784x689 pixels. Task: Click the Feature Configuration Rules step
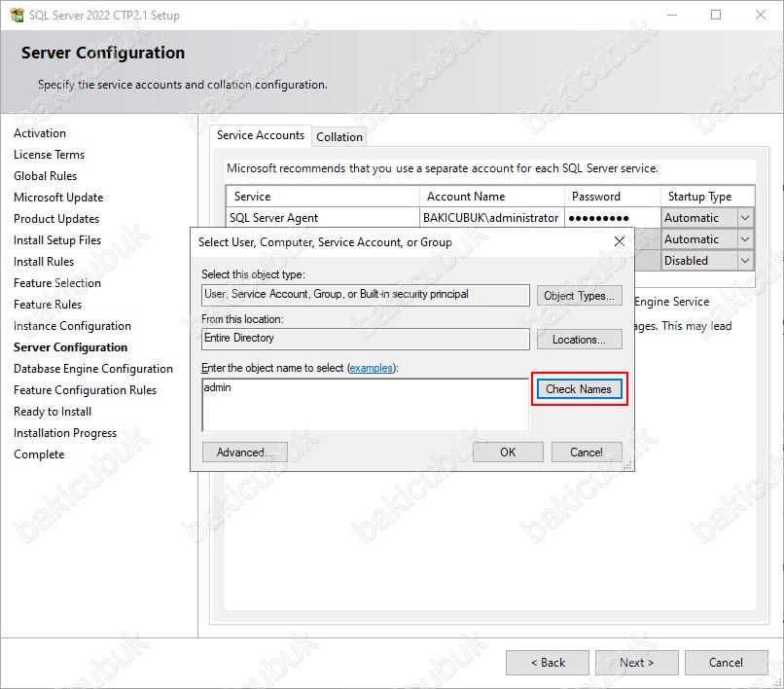click(85, 390)
